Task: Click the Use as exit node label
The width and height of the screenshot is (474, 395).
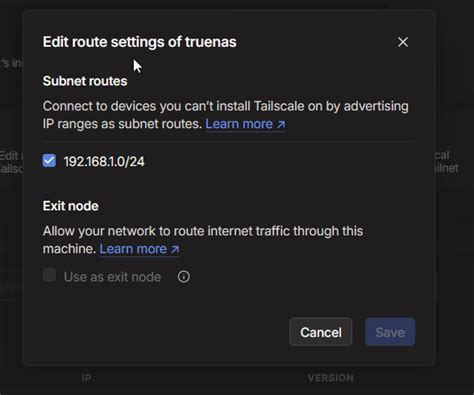Action: coord(112,277)
